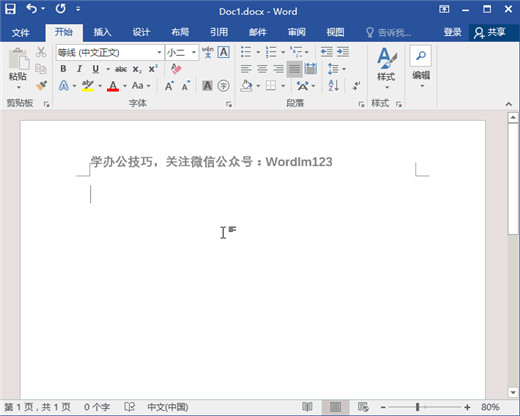Toggle Italic formatting

[x=79, y=69]
